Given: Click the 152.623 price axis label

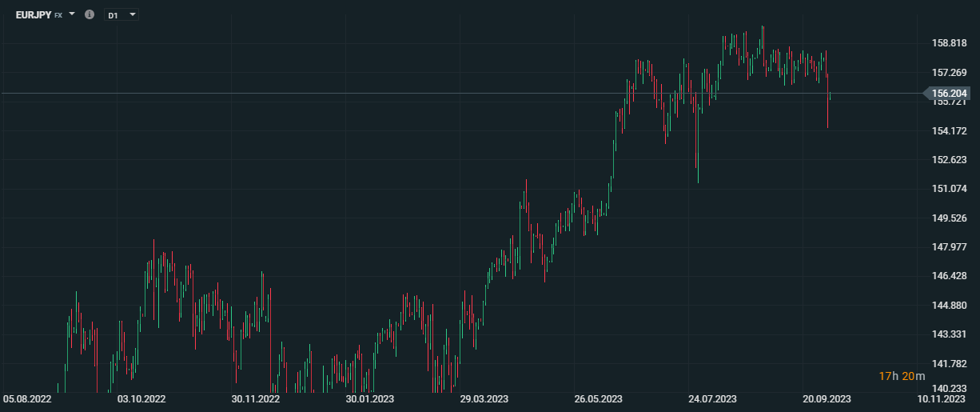Looking at the screenshot, I should 949,159.
